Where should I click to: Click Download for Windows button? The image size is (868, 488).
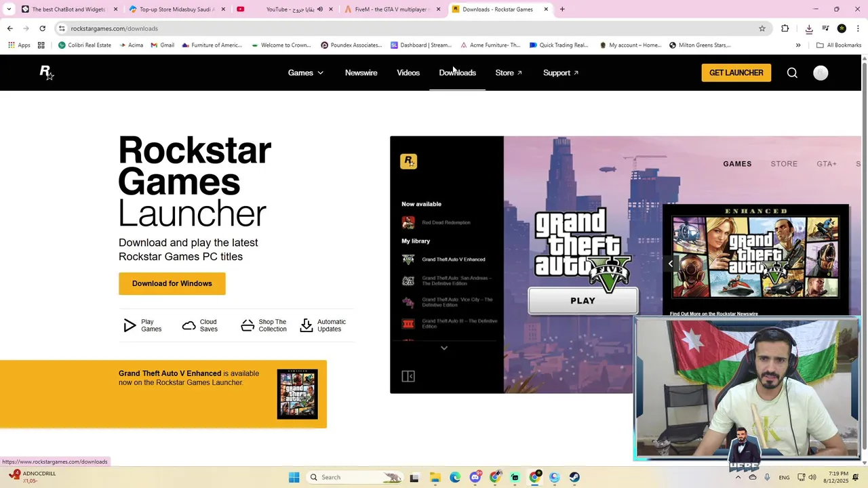pyautogui.click(x=172, y=283)
